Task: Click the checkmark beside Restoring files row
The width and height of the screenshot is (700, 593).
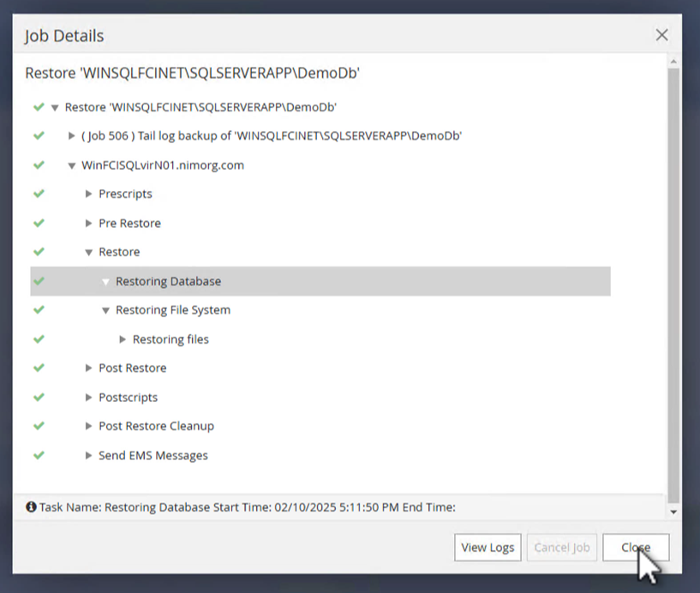Action: 39,338
